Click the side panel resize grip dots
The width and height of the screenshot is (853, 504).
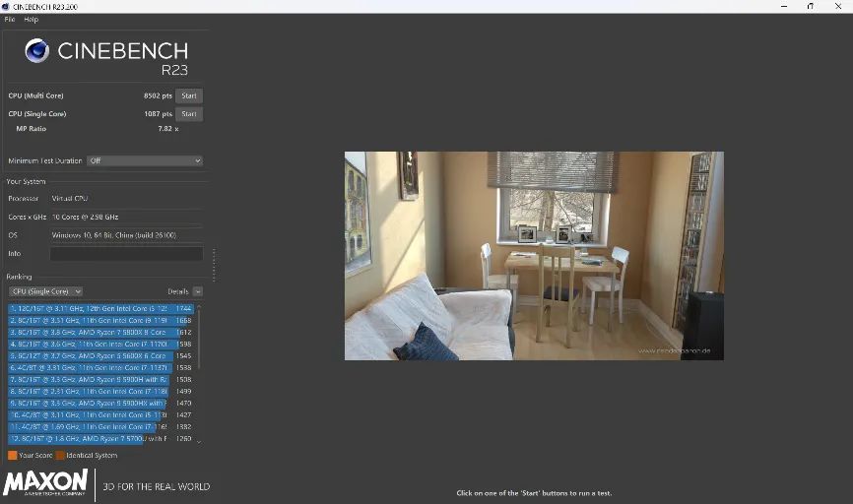214,266
